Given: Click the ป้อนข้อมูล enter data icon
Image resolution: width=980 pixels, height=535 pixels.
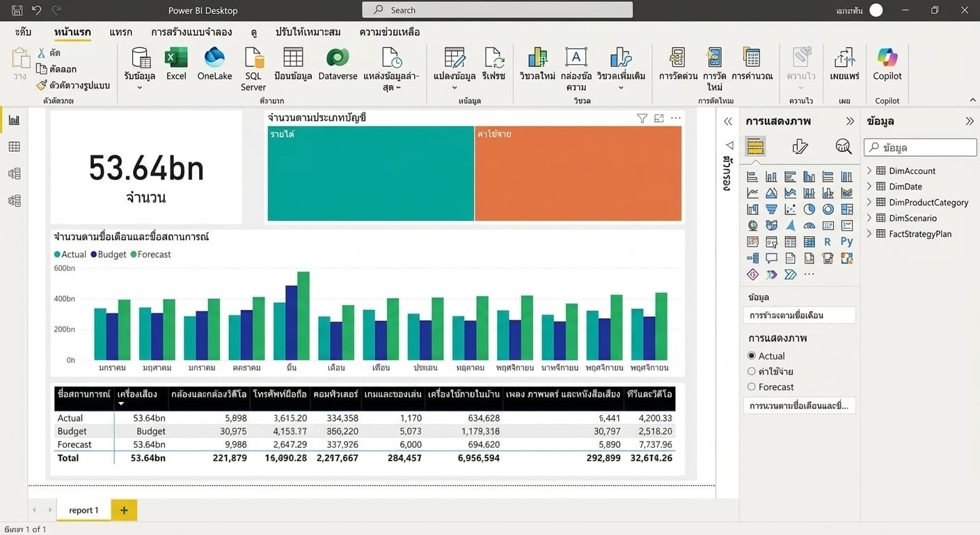Looking at the screenshot, I should coord(293,57).
